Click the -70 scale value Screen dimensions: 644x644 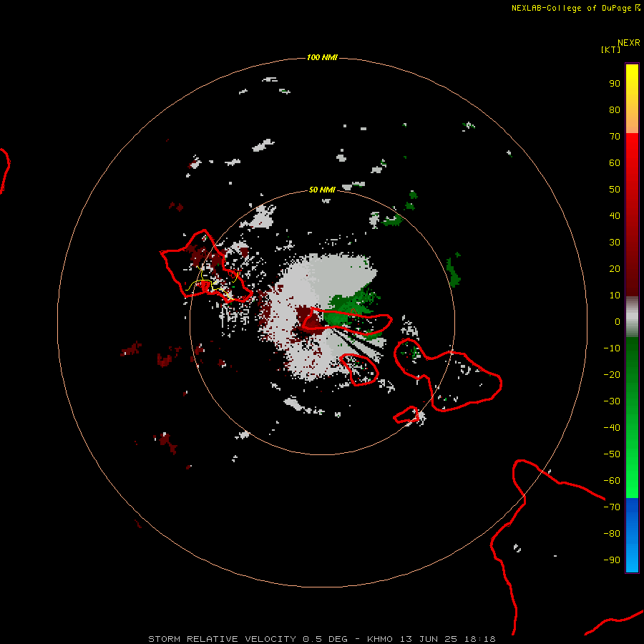point(612,507)
